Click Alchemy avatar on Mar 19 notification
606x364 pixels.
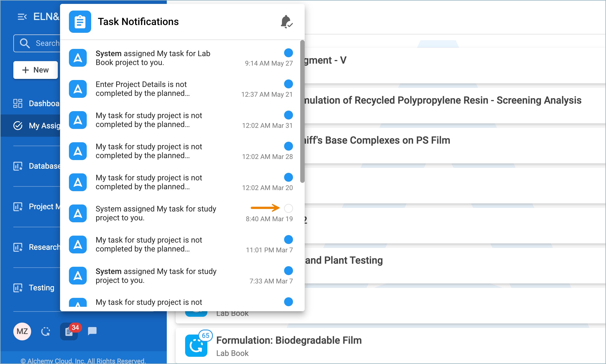tap(78, 213)
